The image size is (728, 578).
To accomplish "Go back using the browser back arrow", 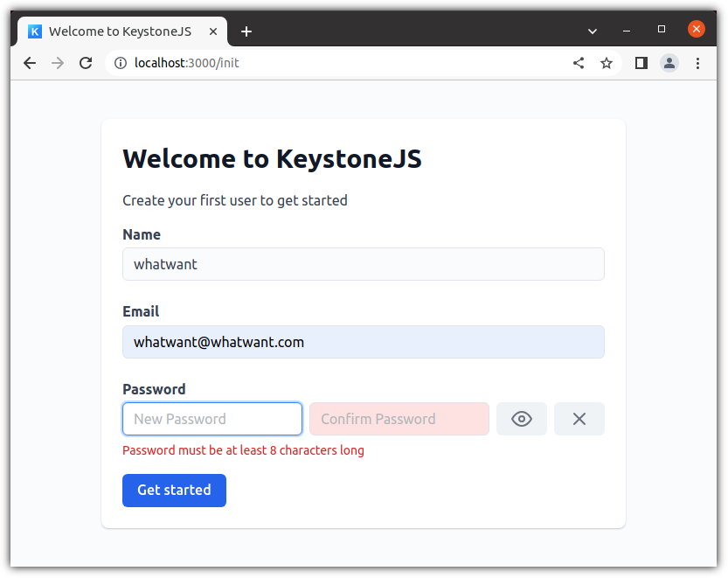I will [30, 63].
